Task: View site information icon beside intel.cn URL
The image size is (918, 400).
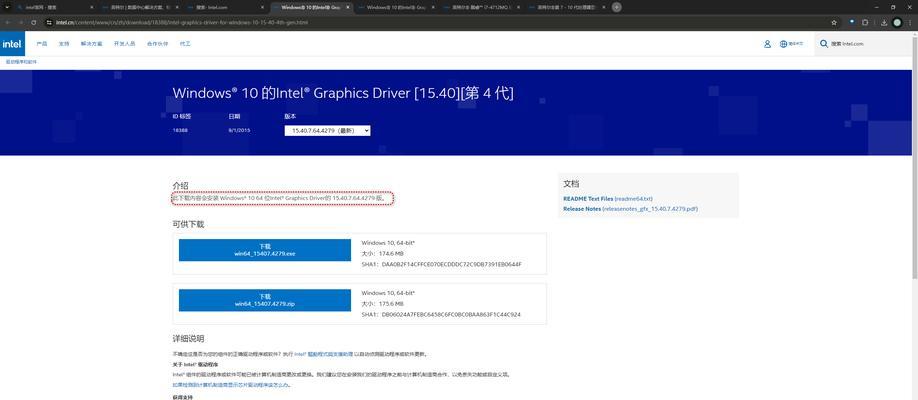Action: tap(49, 22)
